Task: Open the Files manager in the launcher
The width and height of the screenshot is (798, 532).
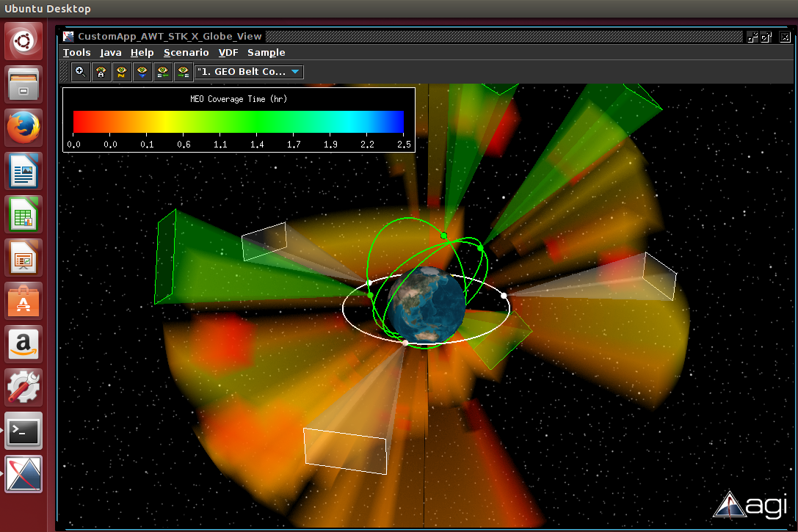Action: click(x=23, y=84)
